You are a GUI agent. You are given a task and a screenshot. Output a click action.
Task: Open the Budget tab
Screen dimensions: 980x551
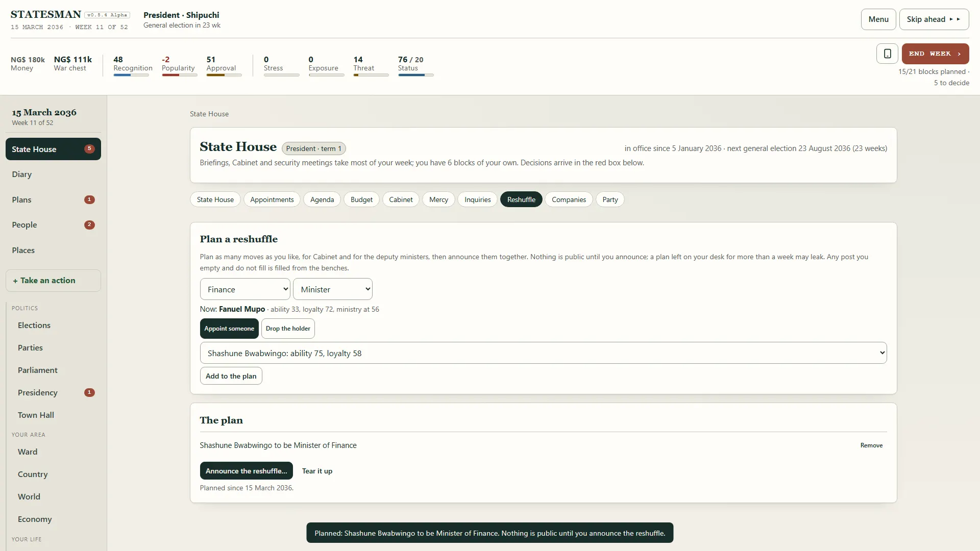click(361, 199)
